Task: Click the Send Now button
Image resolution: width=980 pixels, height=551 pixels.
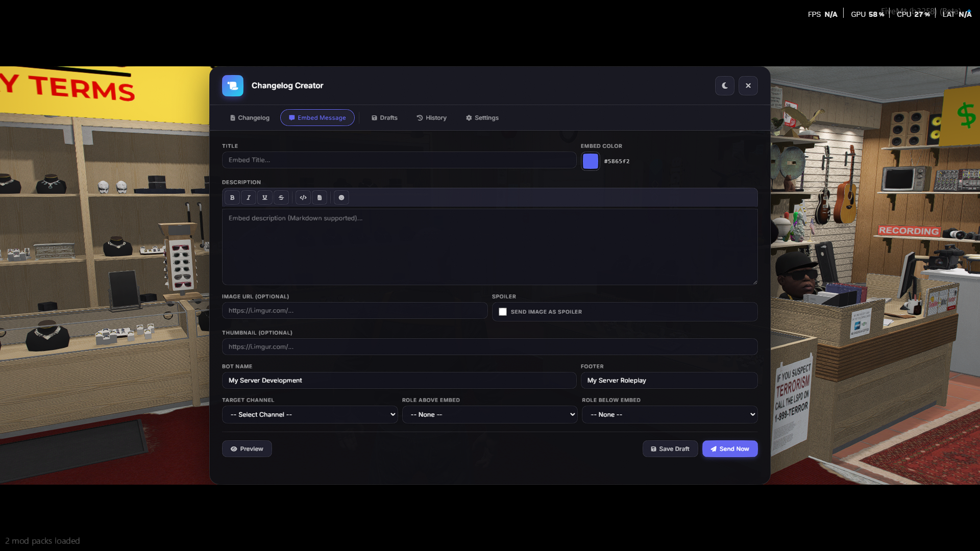Action: click(x=730, y=449)
